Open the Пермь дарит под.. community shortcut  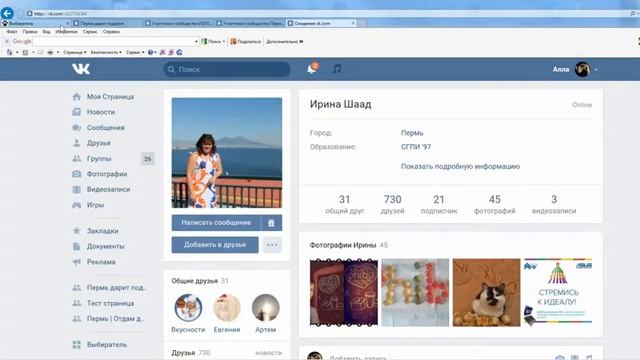tap(116, 288)
